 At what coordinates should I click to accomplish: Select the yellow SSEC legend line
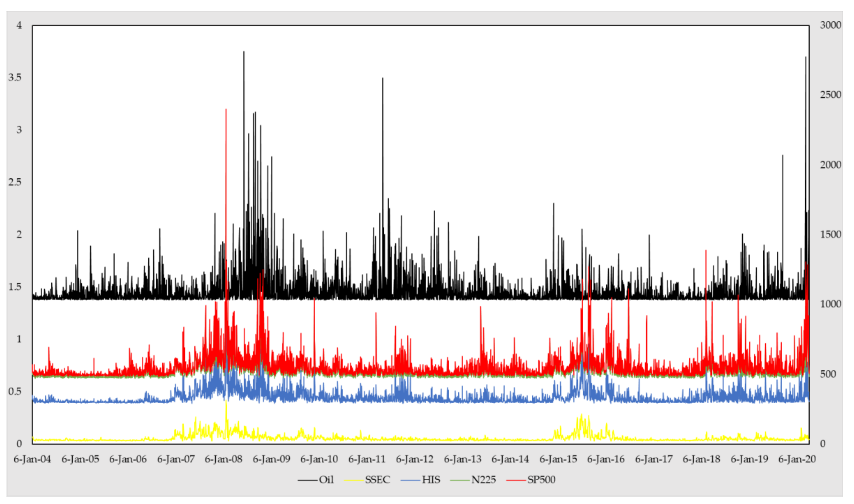tap(354, 480)
